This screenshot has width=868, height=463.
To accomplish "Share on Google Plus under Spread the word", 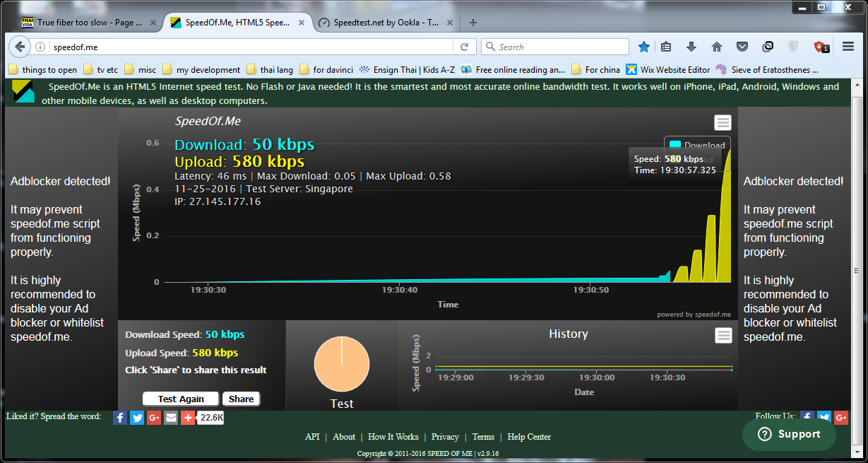I will click(x=154, y=418).
